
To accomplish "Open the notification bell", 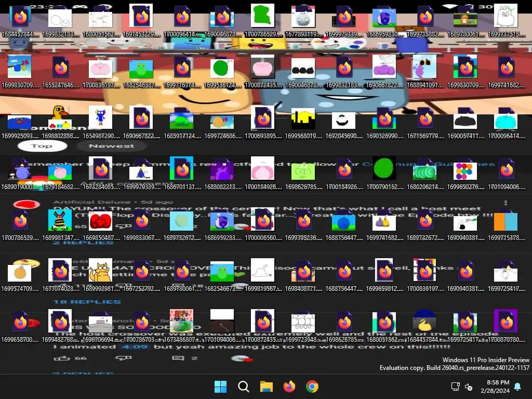I will 518,387.
